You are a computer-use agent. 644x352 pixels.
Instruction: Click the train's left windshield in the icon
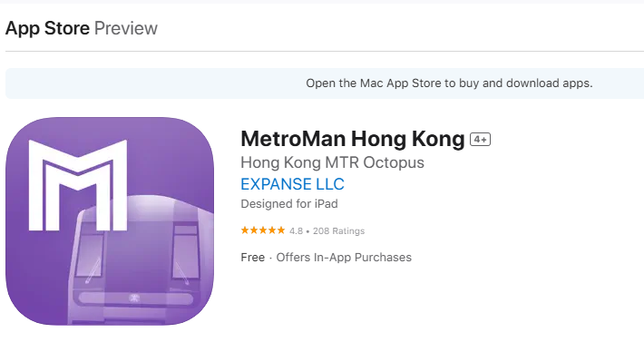(91, 257)
